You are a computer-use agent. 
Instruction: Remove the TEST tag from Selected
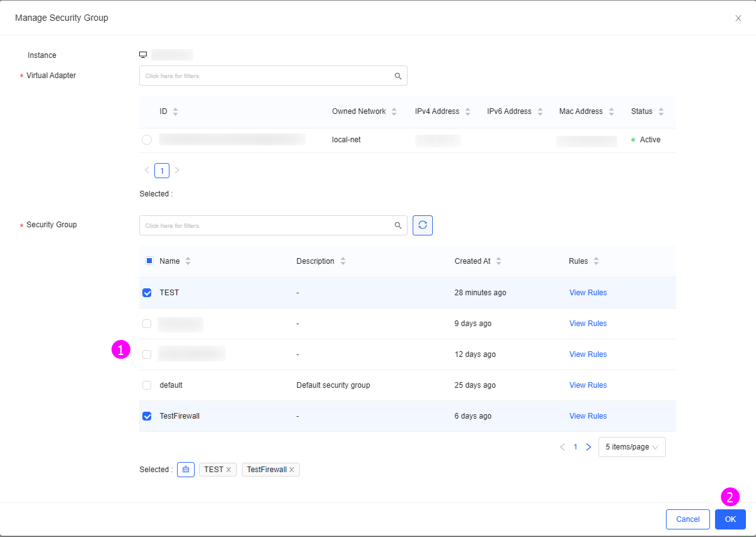(229, 470)
